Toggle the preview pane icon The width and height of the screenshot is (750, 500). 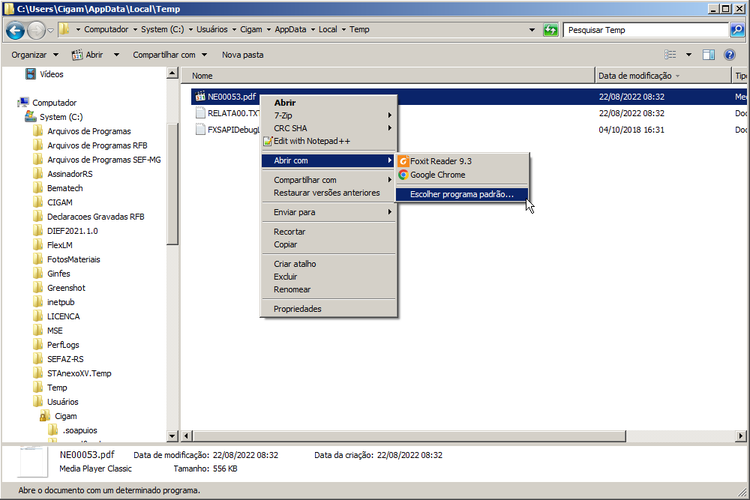click(x=708, y=55)
